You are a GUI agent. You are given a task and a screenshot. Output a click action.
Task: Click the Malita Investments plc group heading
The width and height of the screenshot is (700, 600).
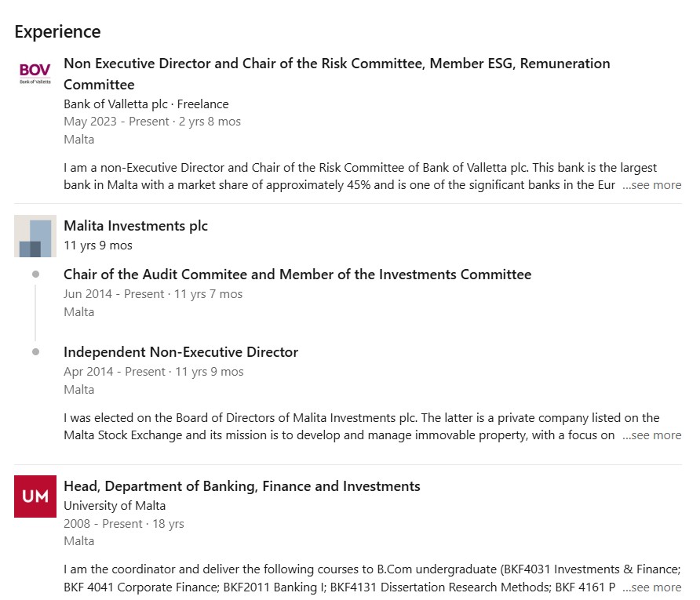pos(135,226)
